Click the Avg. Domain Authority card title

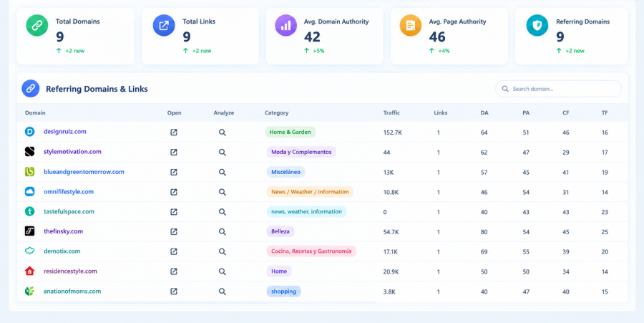tap(336, 21)
